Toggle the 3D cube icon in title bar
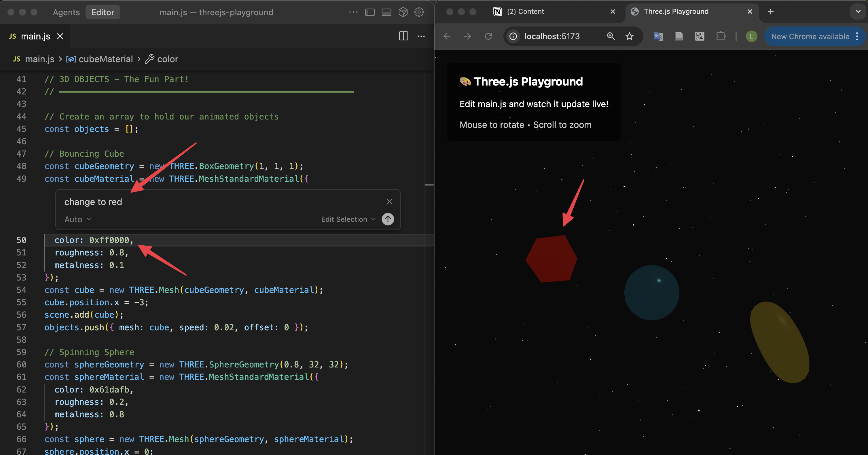Image resolution: width=868 pixels, height=455 pixels. (403, 12)
